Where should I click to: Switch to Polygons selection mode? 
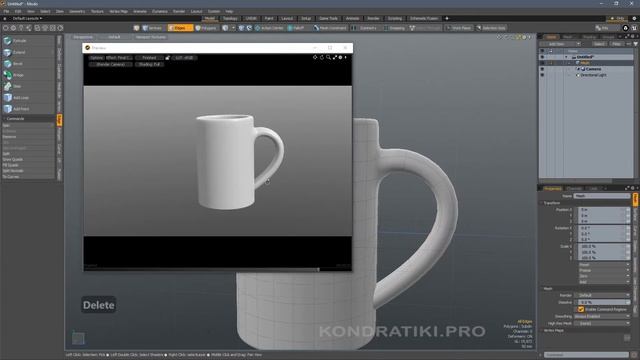pos(207,28)
